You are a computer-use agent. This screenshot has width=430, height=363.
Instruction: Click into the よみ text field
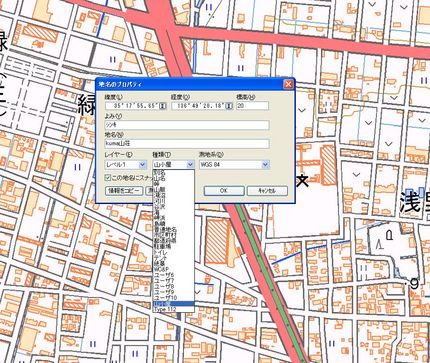click(187, 125)
